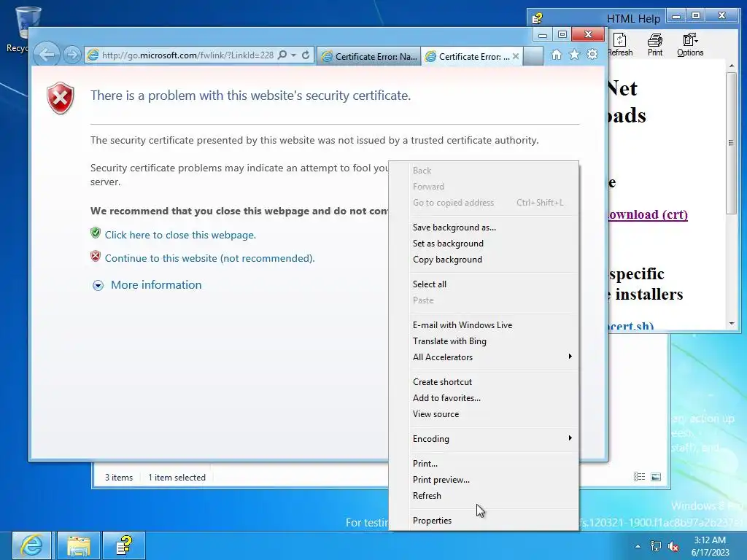Open Windows Explorer from the taskbar
The image size is (747, 560).
tap(79, 545)
